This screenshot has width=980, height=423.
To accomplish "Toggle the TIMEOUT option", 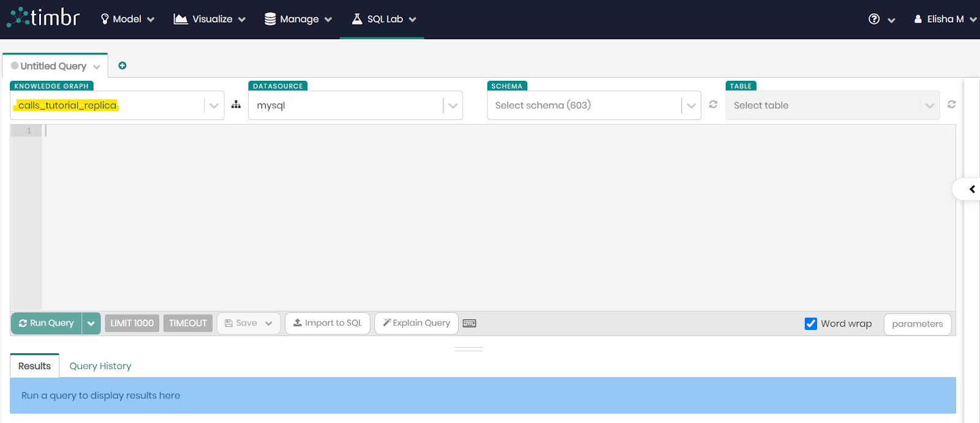I will pyautogui.click(x=187, y=323).
